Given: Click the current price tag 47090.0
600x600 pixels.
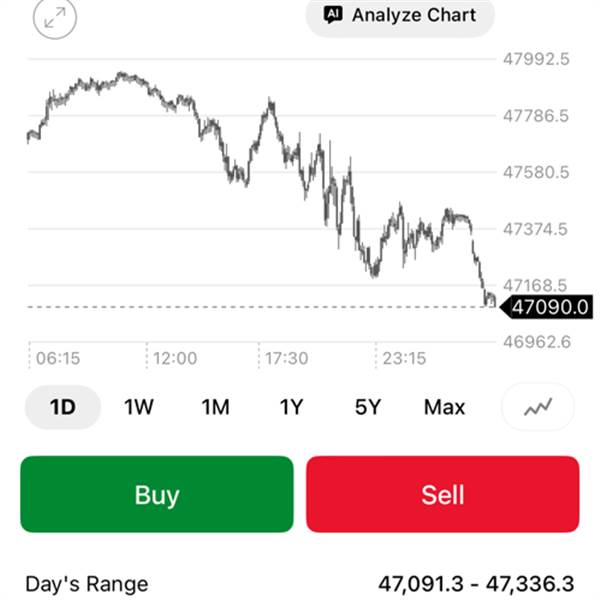Looking at the screenshot, I should 549,307.
